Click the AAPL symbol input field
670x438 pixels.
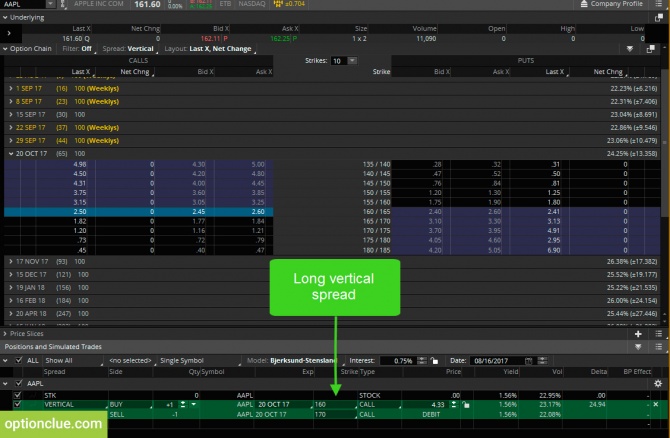(23, 4)
